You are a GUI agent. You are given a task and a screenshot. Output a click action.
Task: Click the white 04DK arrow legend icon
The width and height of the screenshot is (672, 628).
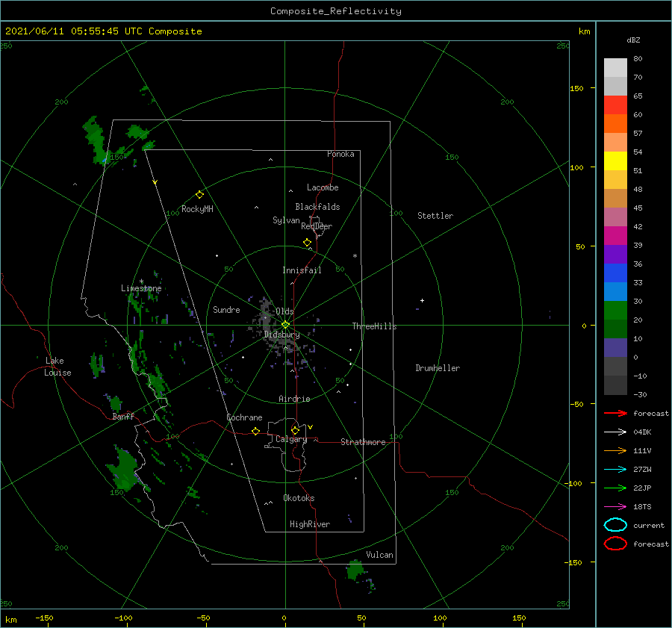[x=615, y=432]
